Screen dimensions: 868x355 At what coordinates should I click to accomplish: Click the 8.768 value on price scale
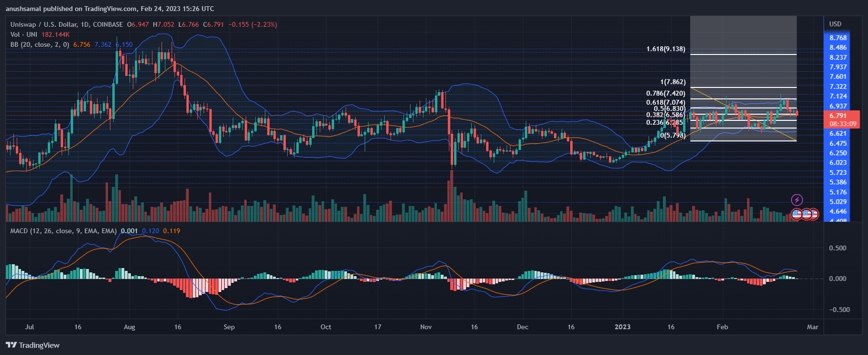click(838, 38)
